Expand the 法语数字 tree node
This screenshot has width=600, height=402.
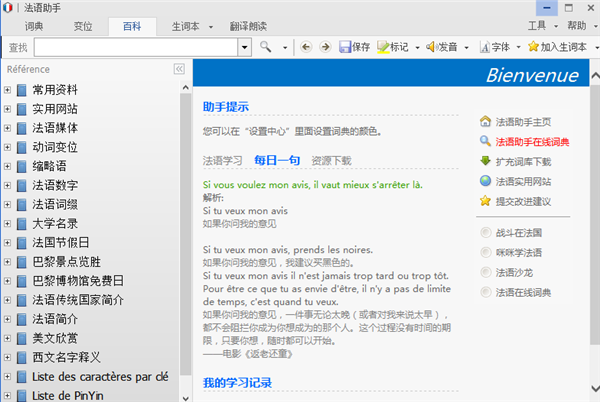[7, 185]
